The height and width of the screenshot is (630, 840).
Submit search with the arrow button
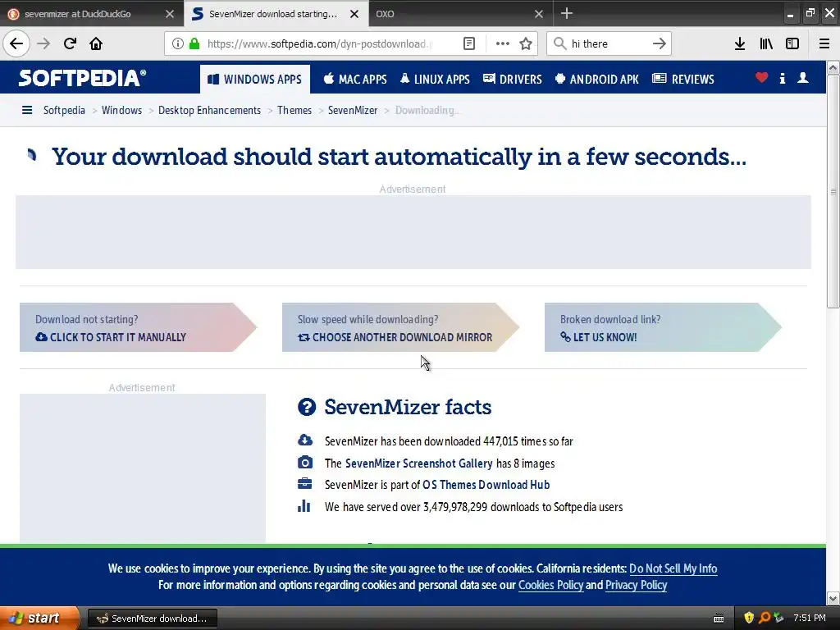pos(660,43)
